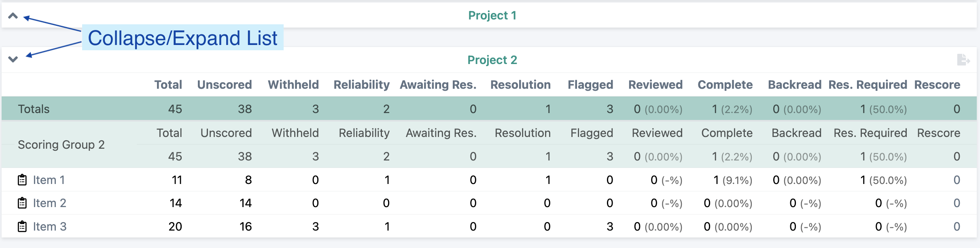
Task: Select the Scoring Group 2 row label
Action: point(61,145)
